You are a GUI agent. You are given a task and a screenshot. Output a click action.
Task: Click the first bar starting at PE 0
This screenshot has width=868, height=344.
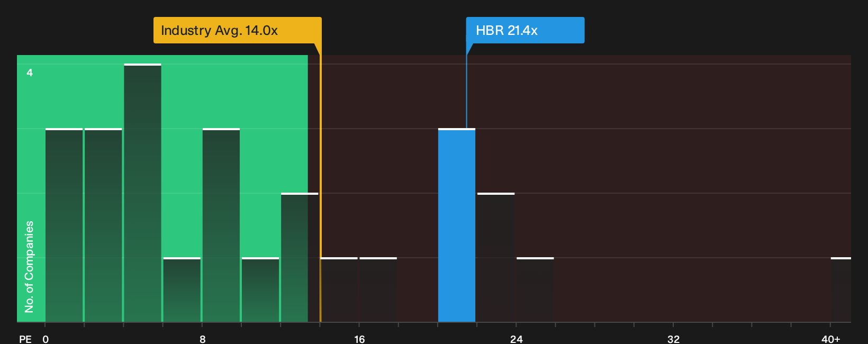click(x=64, y=225)
